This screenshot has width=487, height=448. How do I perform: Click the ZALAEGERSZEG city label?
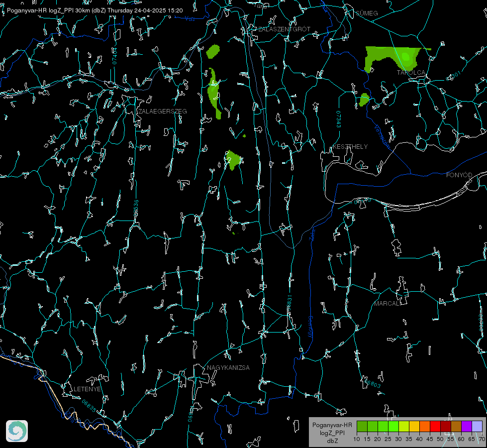pos(163,112)
